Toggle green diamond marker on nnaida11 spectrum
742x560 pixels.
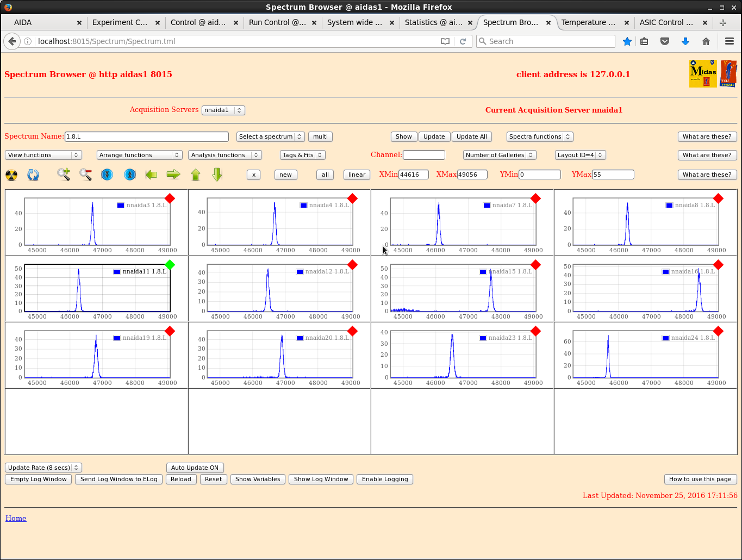[170, 265]
